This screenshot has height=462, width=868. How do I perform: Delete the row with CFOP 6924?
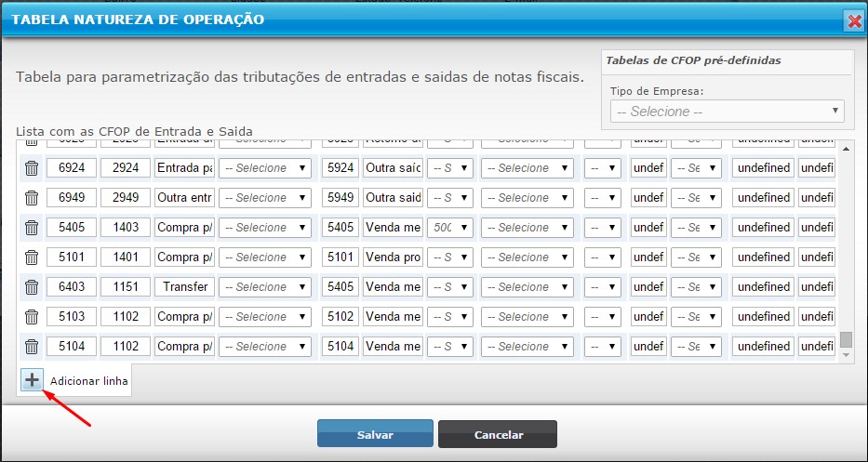click(x=32, y=168)
